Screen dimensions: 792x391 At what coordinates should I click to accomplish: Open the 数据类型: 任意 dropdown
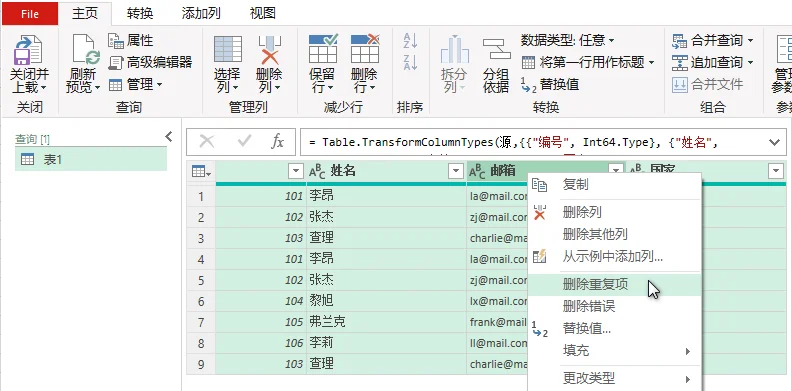(568, 40)
